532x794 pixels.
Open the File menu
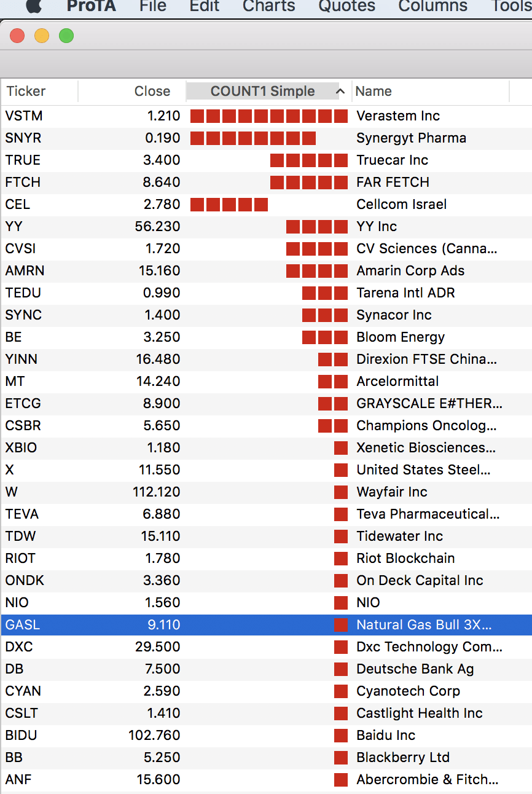(x=153, y=6)
